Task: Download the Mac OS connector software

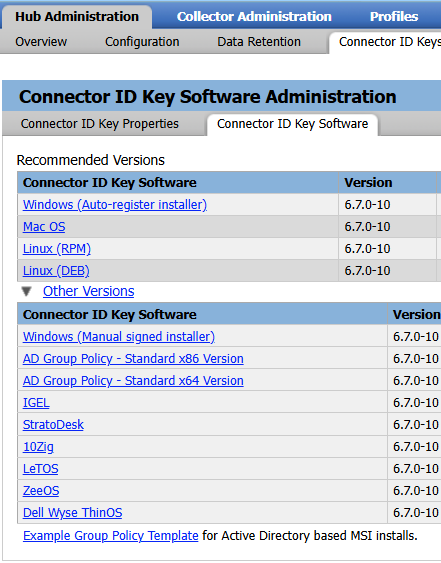Action: point(44,227)
